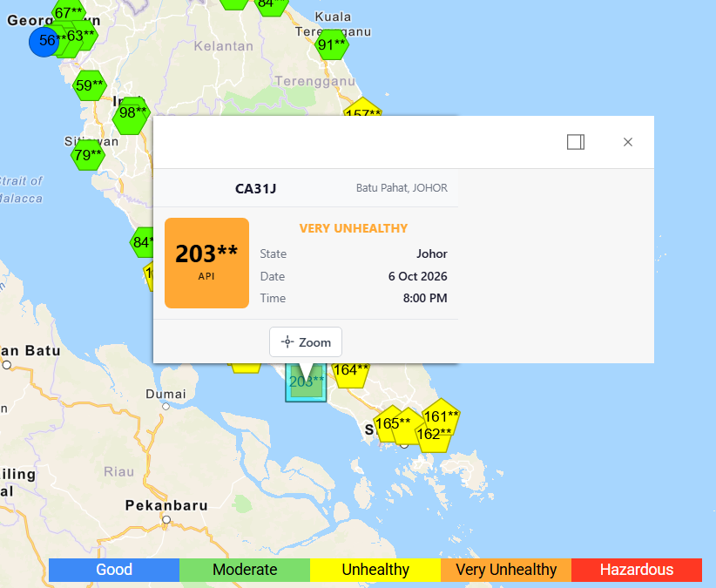This screenshot has width=716, height=588.
Task: Select the 63** green marker near Georgetown
Action: [84, 35]
